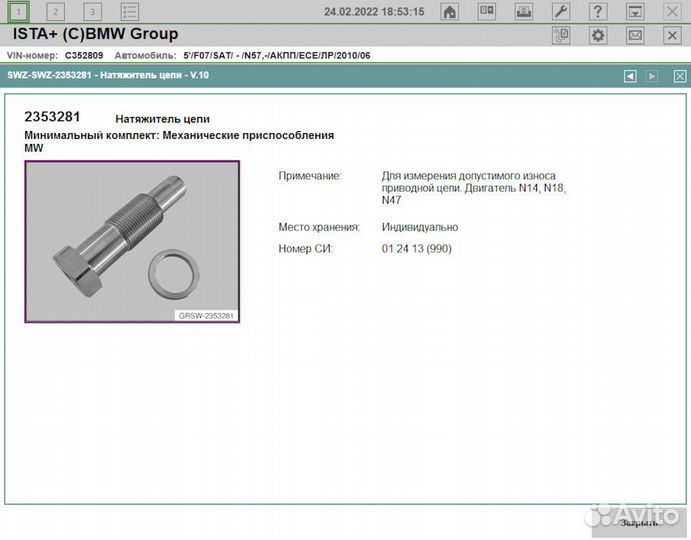Click the printer icon

coord(524,11)
